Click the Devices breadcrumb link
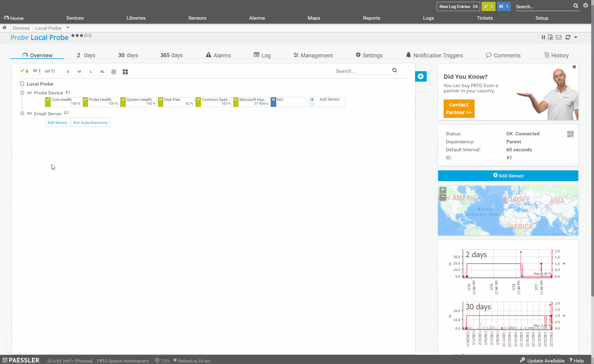Image resolution: width=594 pixels, height=364 pixels. pyautogui.click(x=21, y=28)
